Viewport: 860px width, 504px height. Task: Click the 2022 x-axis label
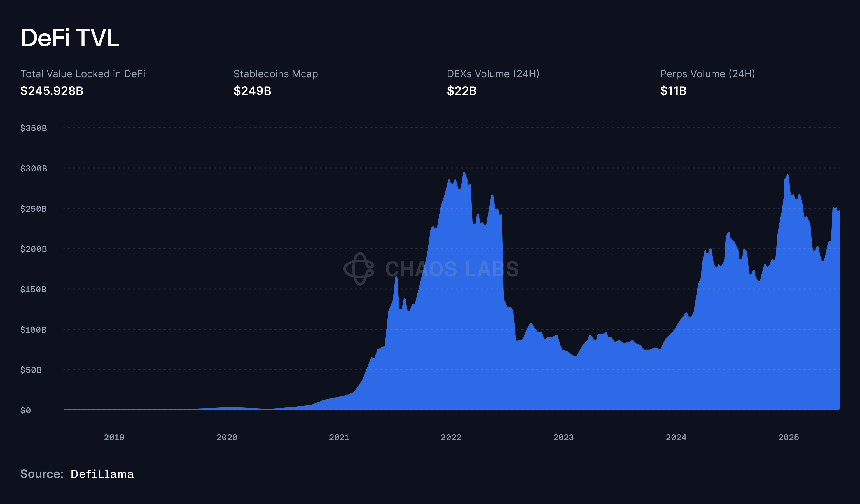click(x=451, y=437)
